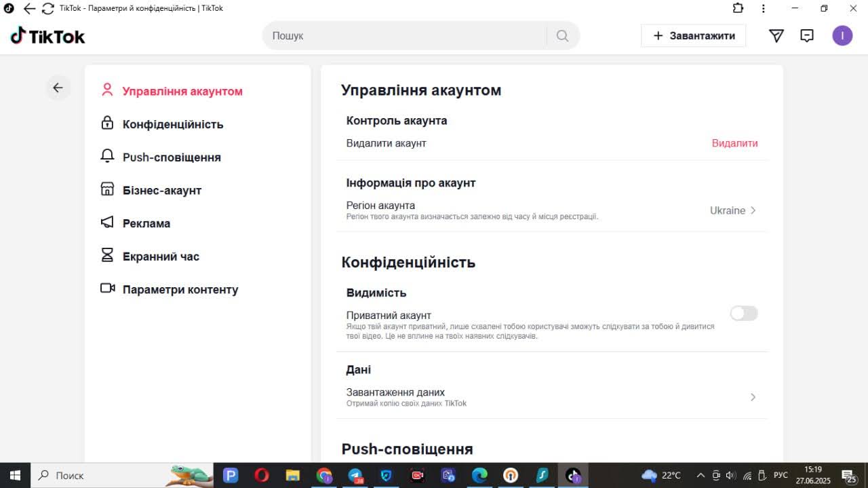The width and height of the screenshot is (868, 488).
Task: Select the hourglass icon for Екранний час
Action: click(x=107, y=256)
